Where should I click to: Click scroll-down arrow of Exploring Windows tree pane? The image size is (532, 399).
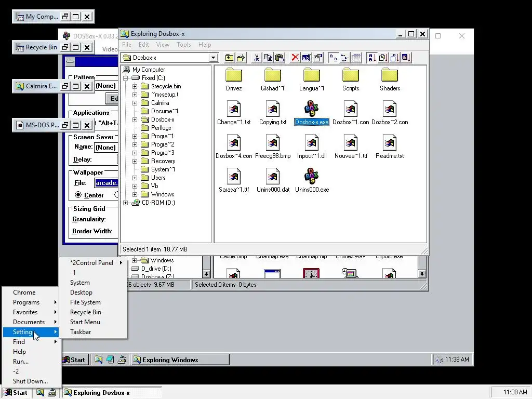pos(206,273)
